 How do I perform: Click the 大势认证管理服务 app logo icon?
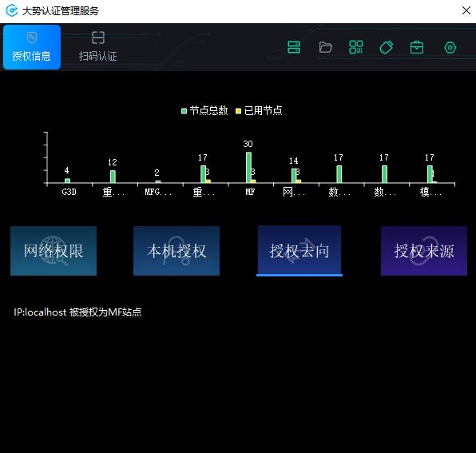point(12,11)
